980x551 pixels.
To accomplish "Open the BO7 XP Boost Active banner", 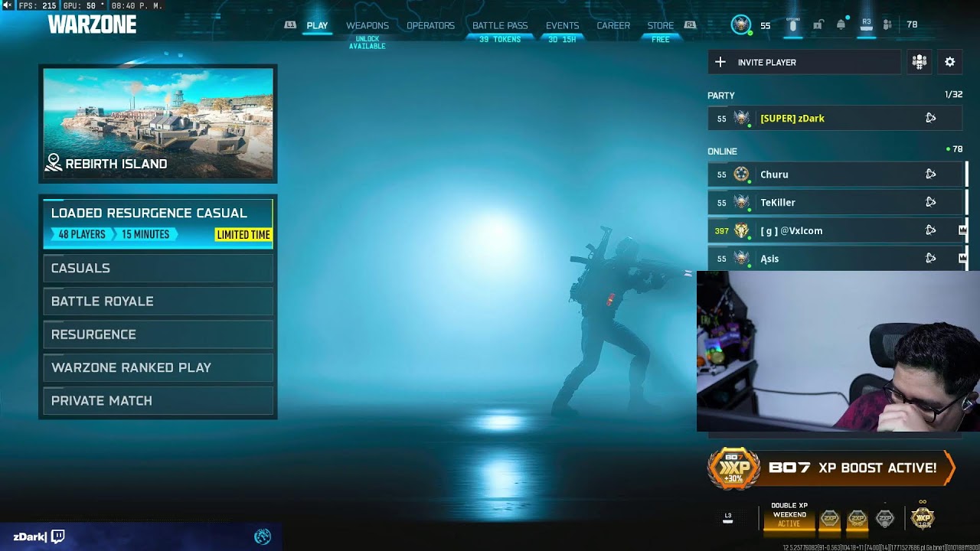I will click(x=831, y=468).
